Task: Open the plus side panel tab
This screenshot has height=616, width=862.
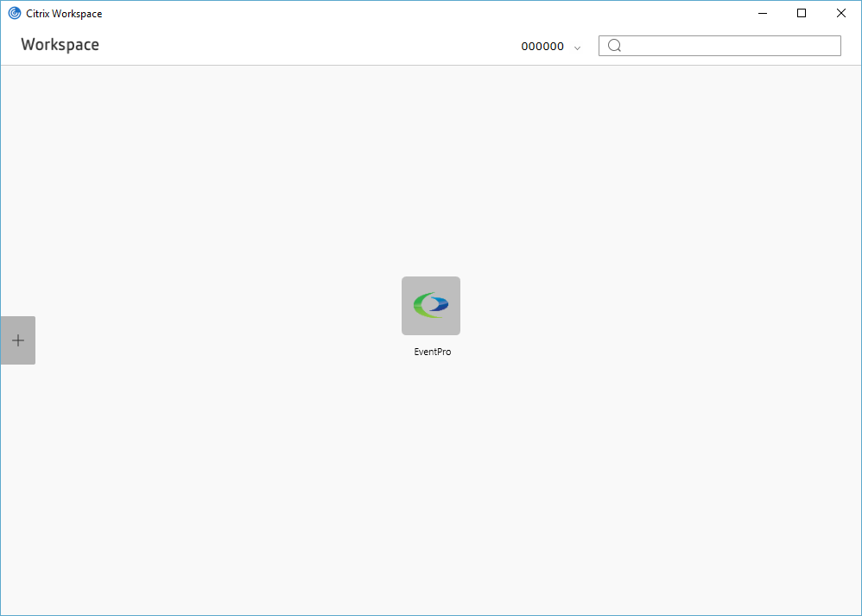Action: tap(17, 340)
